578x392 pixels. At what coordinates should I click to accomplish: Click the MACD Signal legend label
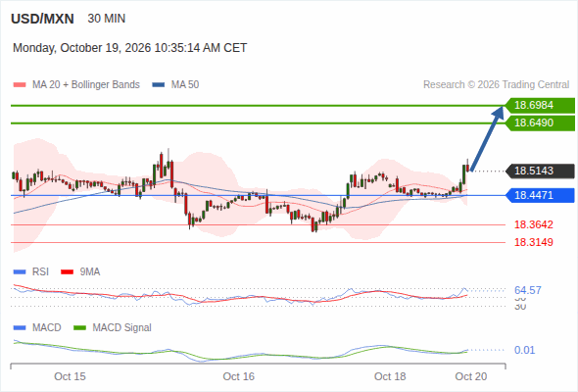pos(122,328)
